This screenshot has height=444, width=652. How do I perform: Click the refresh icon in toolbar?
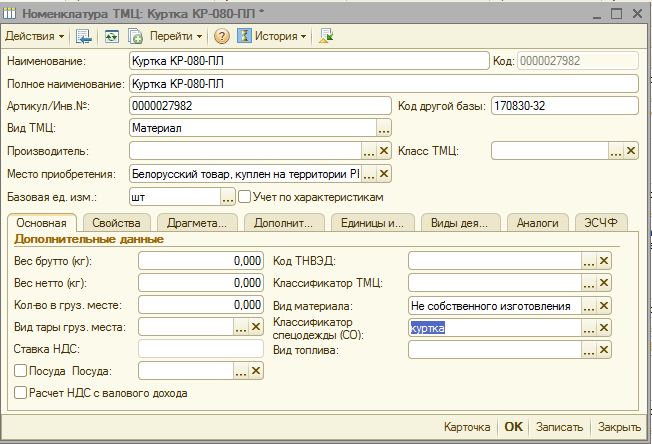pos(111,36)
